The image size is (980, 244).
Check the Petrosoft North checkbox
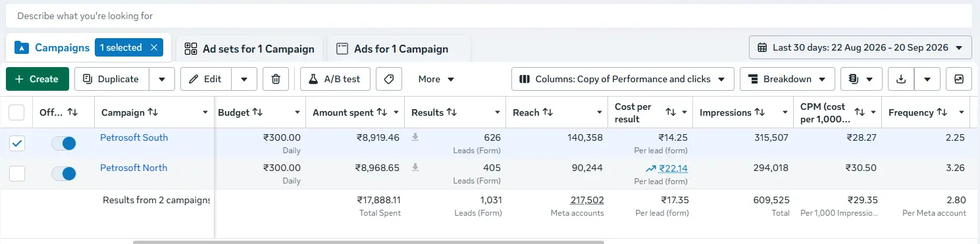coord(16,174)
